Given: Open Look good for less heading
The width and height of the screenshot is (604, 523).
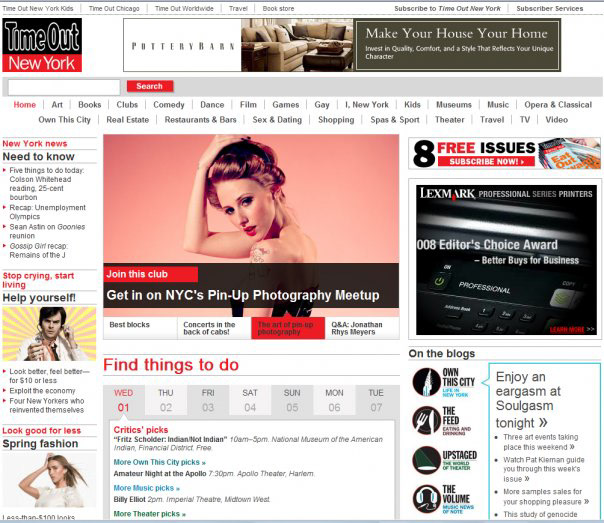Looking at the screenshot, I should [42, 431].
